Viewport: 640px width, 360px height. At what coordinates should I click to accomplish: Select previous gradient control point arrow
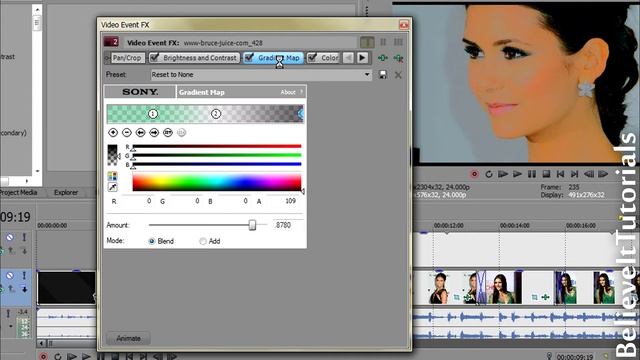[x=140, y=132]
